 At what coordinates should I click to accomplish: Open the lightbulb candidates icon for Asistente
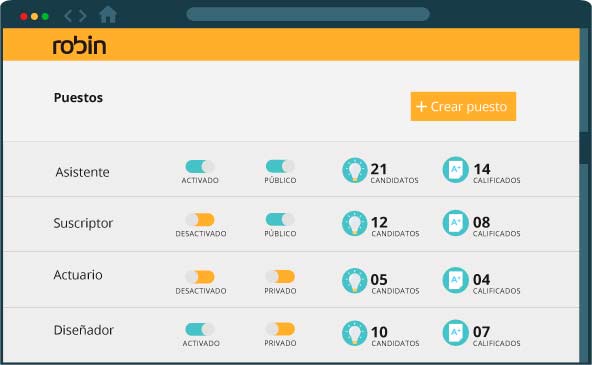pyautogui.click(x=355, y=170)
